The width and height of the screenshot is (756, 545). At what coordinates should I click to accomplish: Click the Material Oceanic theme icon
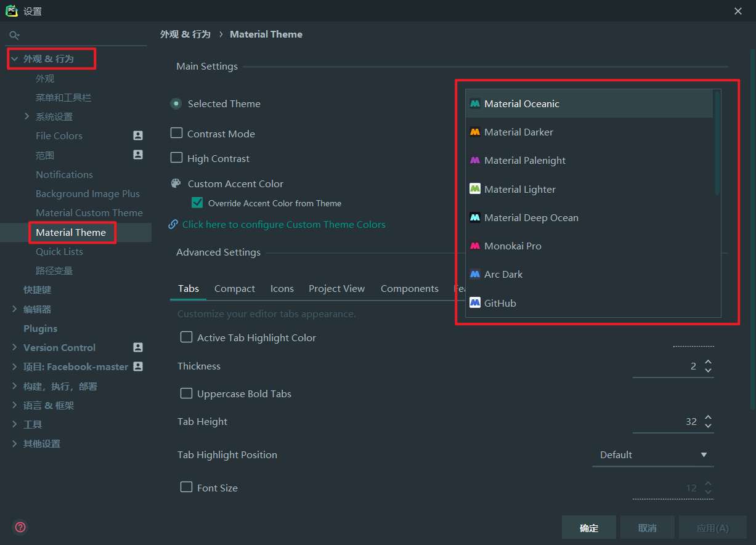click(x=475, y=103)
